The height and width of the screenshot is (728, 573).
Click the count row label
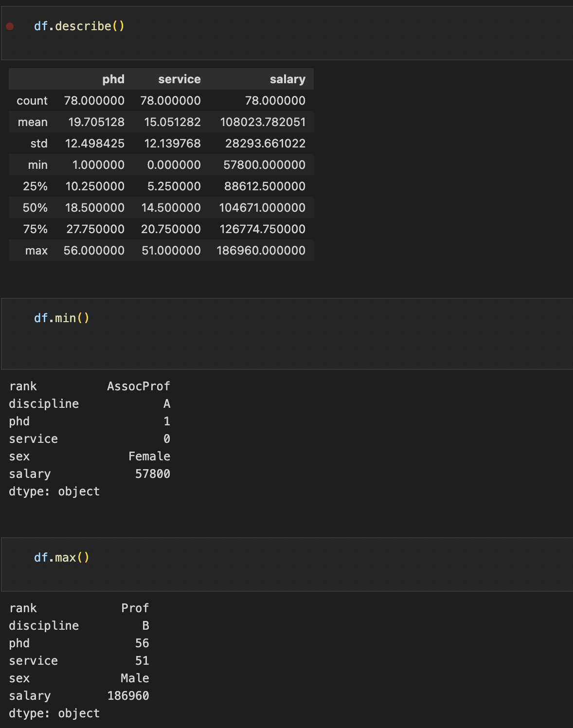pos(32,101)
